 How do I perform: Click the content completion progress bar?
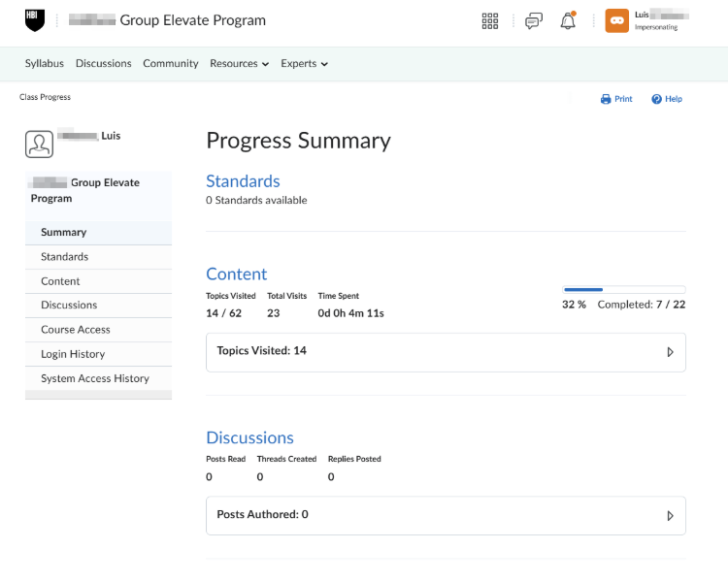click(624, 290)
